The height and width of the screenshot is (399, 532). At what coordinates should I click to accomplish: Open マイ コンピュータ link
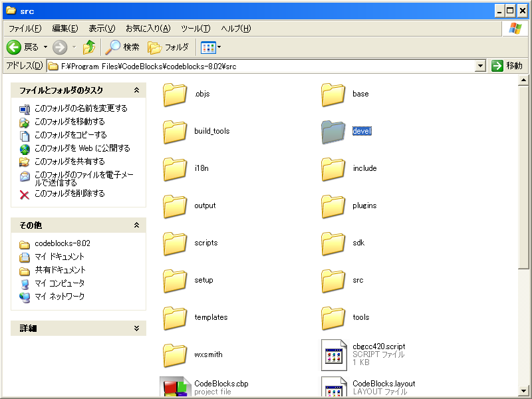tap(59, 283)
